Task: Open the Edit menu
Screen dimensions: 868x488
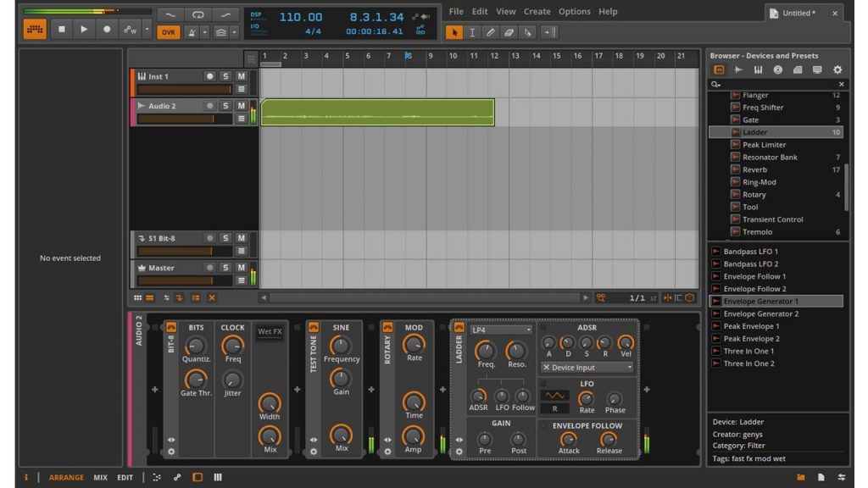Action: point(480,11)
